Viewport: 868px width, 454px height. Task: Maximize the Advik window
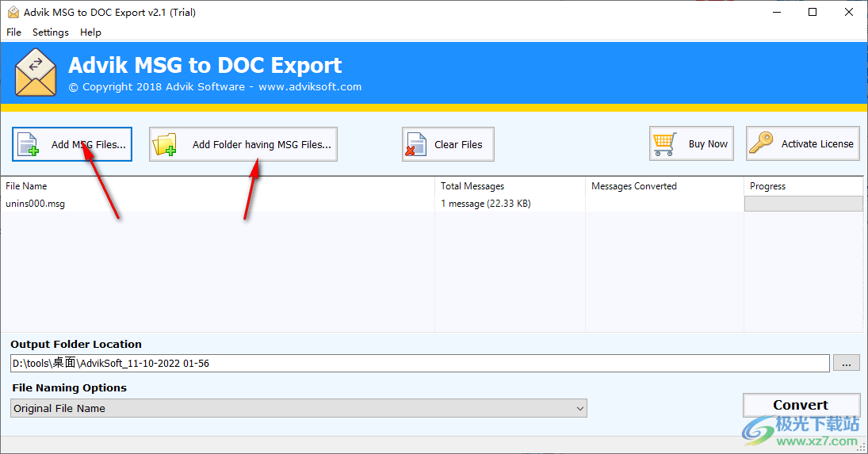(812, 12)
